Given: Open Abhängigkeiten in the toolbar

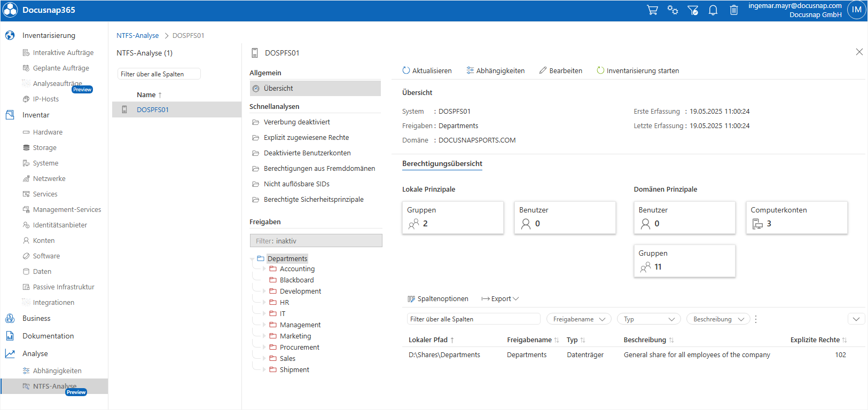Looking at the screenshot, I should coord(495,70).
